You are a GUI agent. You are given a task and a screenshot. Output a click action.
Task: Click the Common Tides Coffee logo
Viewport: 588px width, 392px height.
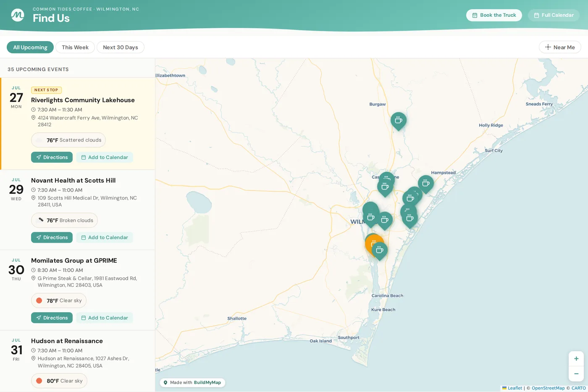(x=18, y=15)
